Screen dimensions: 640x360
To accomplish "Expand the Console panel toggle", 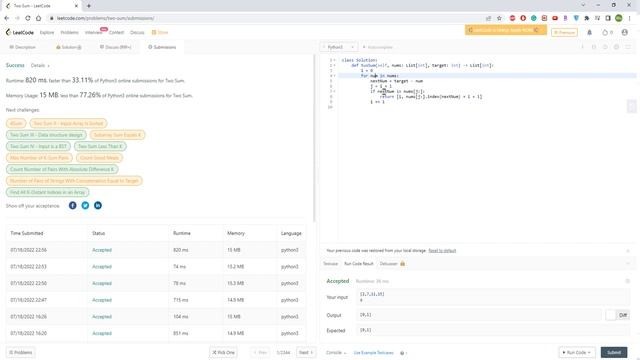I will pos(336,353).
